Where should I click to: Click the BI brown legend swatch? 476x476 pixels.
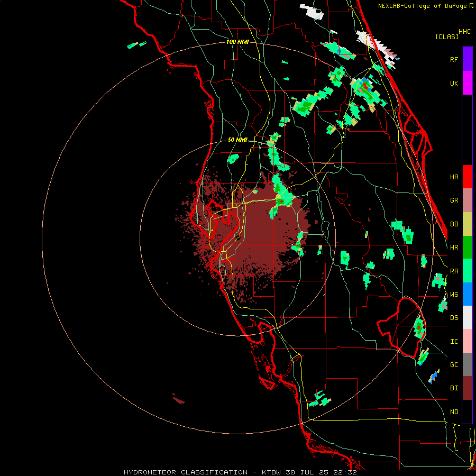click(467, 388)
